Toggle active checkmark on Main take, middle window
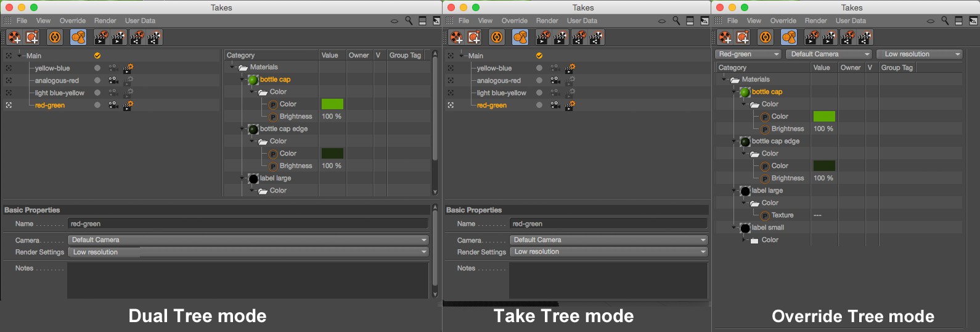 point(539,56)
